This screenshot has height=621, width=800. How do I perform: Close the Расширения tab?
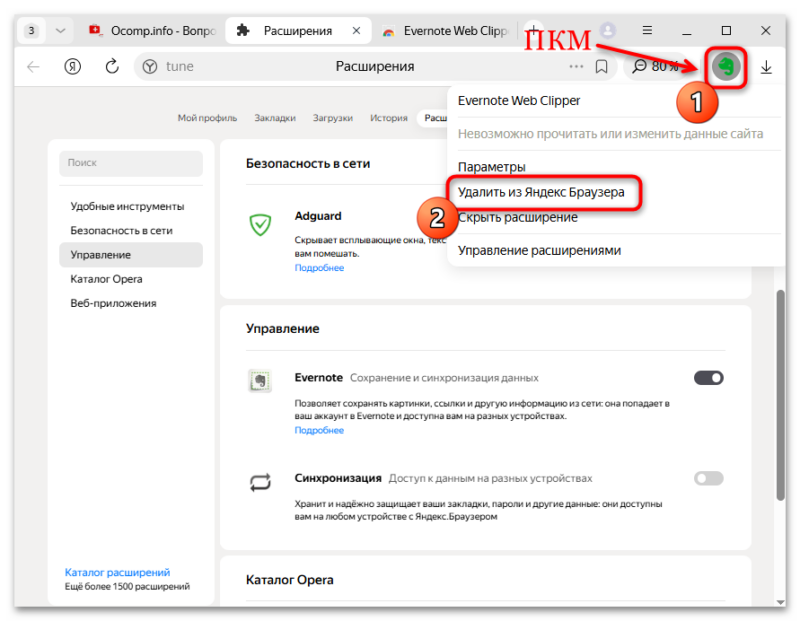tap(356, 31)
